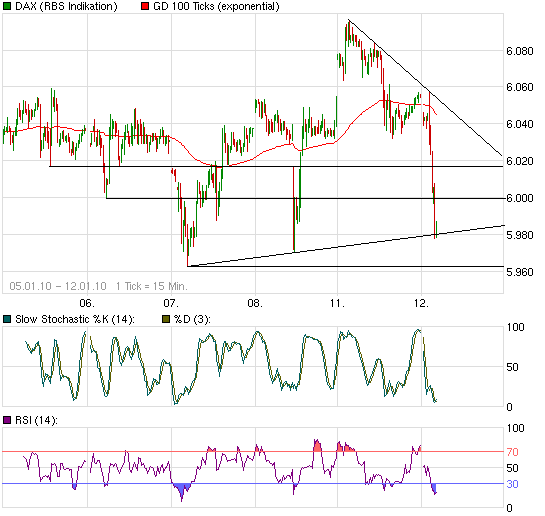Click the '1 Tick = 15 Min.' text
This screenshot has height=516, width=545.
pos(152,286)
